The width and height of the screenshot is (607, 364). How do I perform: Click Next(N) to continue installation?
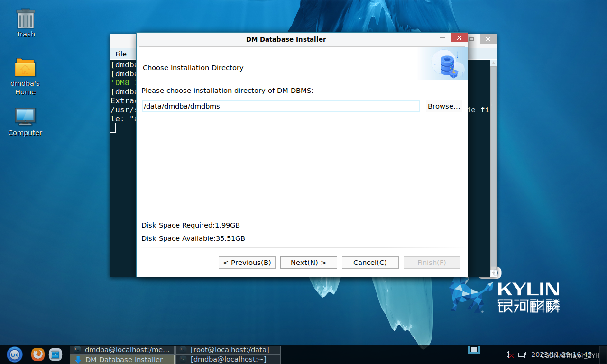(308, 263)
